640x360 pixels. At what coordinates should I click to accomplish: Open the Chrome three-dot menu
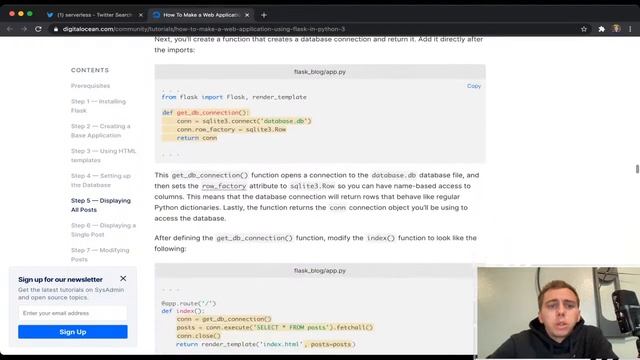coord(630,29)
